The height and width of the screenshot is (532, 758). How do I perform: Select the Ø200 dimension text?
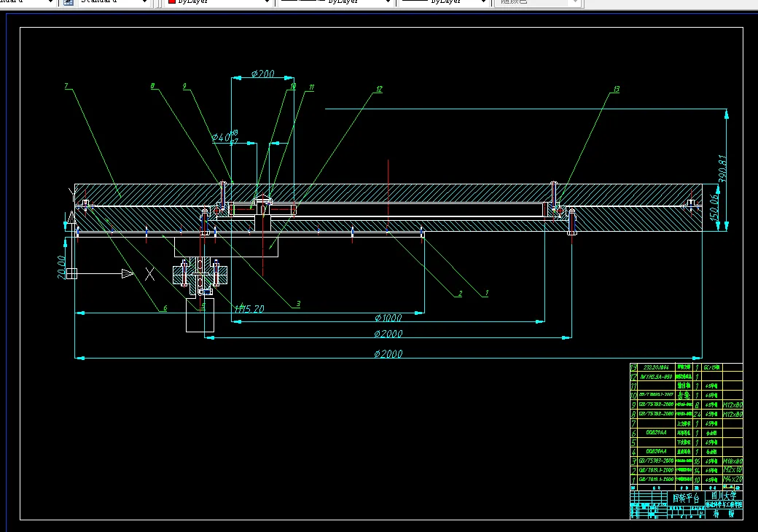pos(262,74)
